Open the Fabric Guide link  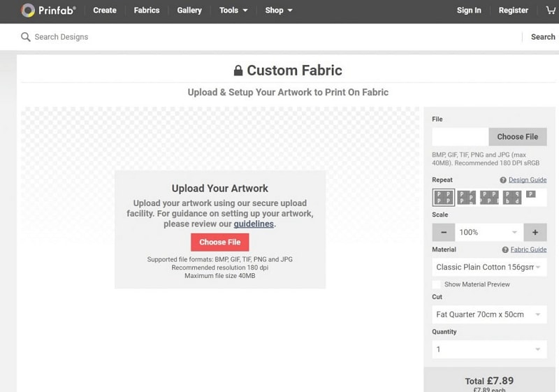(x=529, y=250)
